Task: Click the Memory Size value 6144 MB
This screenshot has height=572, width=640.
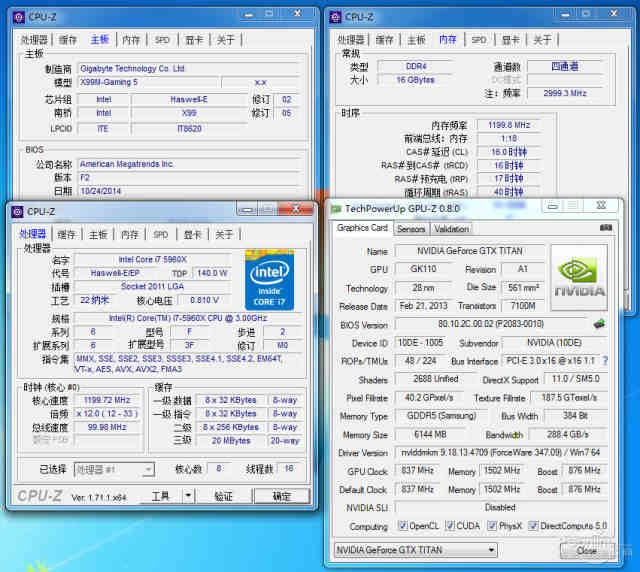Action: point(430,434)
